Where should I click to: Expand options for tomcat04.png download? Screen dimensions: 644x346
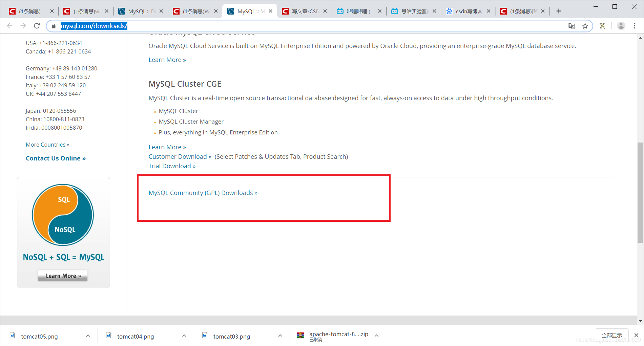point(184,336)
